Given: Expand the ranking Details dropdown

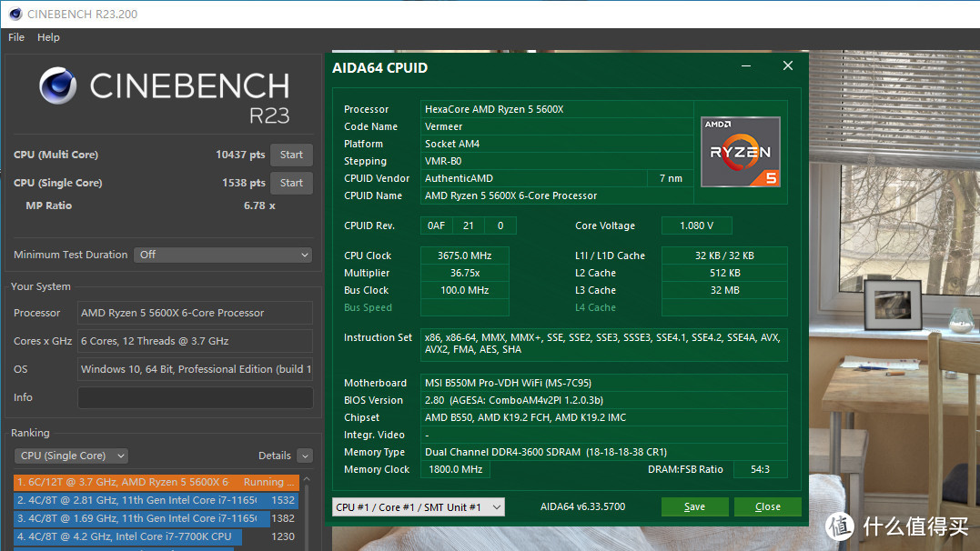Looking at the screenshot, I should point(305,456).
